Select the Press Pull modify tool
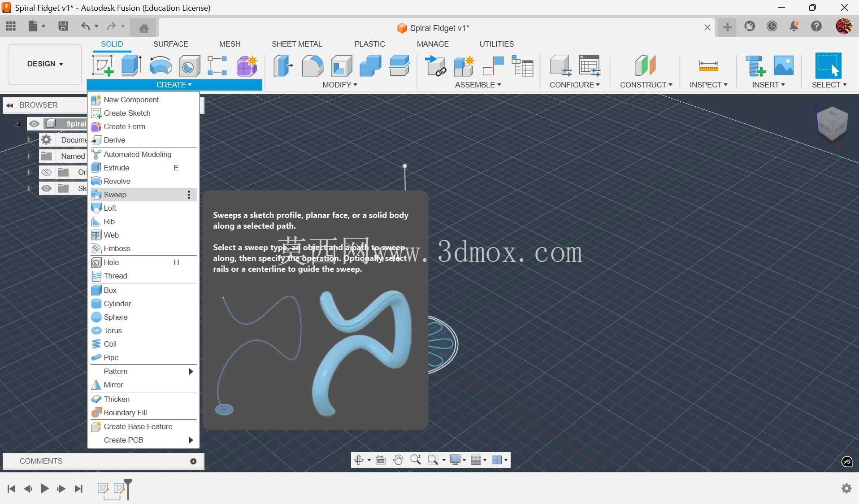The width and height of the screenshot is (859, 504). (x=283, y=65)
